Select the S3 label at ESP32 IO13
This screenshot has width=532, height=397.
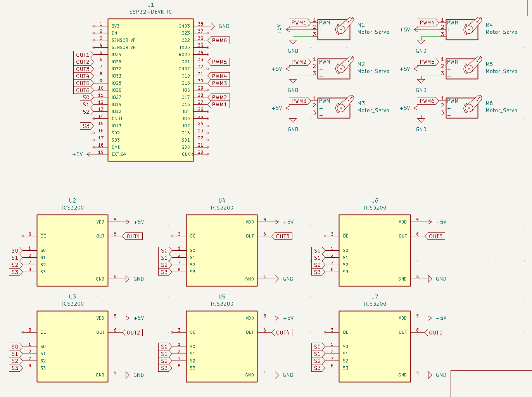coord(86,126)
